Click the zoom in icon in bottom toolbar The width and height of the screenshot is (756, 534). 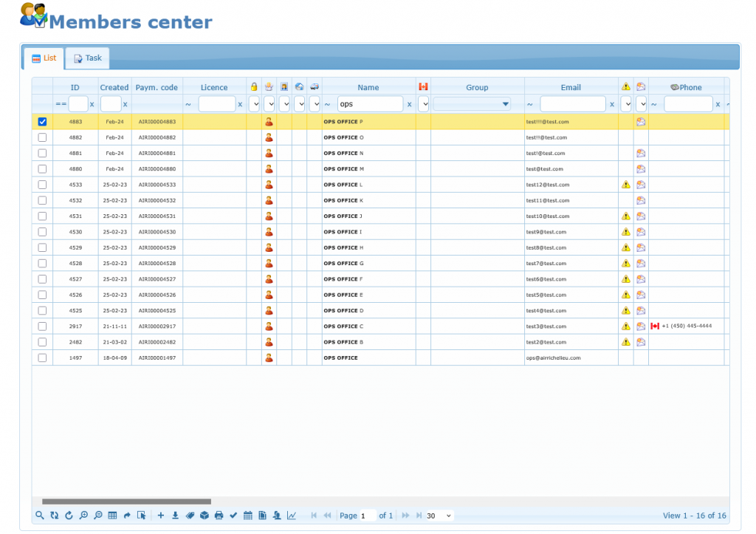[83, 516]
